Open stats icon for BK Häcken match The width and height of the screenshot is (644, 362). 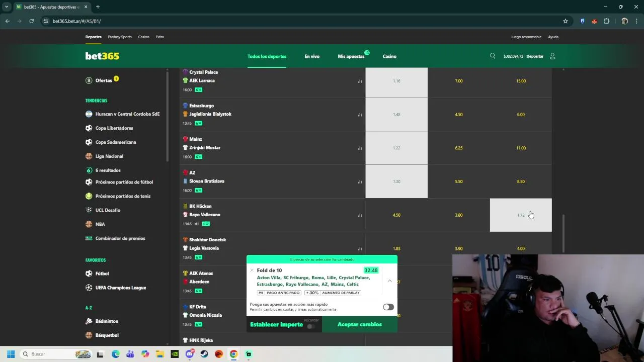pyautogui.click(x=360, y=215)
